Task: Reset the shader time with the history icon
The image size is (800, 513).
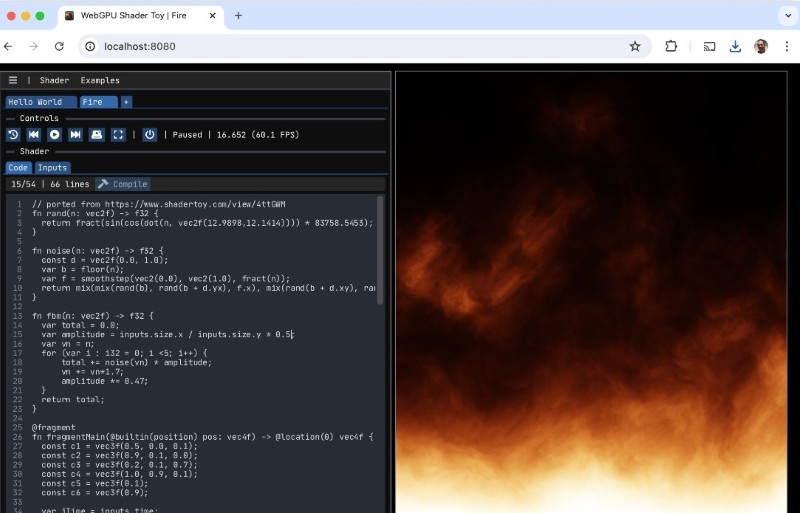Action: (x=13, y=135)
